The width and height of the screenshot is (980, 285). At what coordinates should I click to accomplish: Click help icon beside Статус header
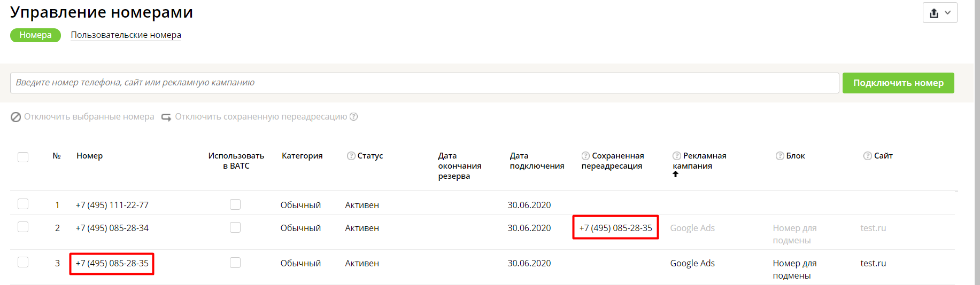point(351,156)
